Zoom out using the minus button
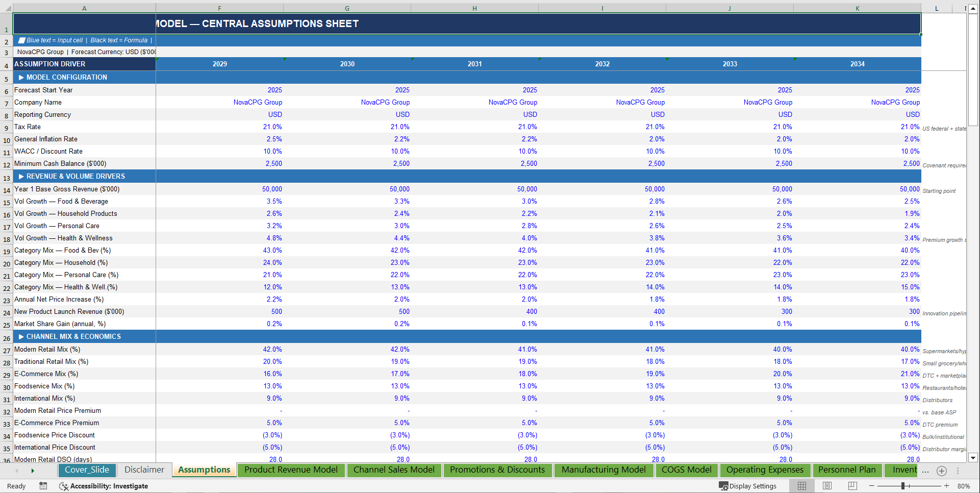Viewport: 980px width, 493px height. 872,486
